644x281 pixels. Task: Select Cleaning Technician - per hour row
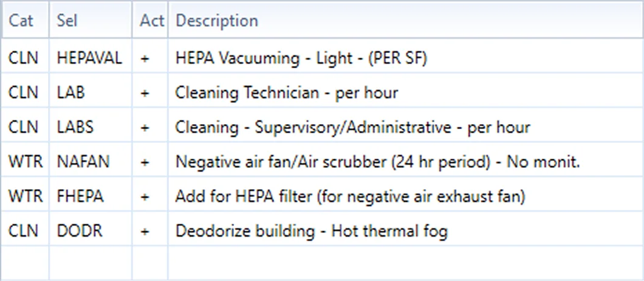(x=322, y=92)
